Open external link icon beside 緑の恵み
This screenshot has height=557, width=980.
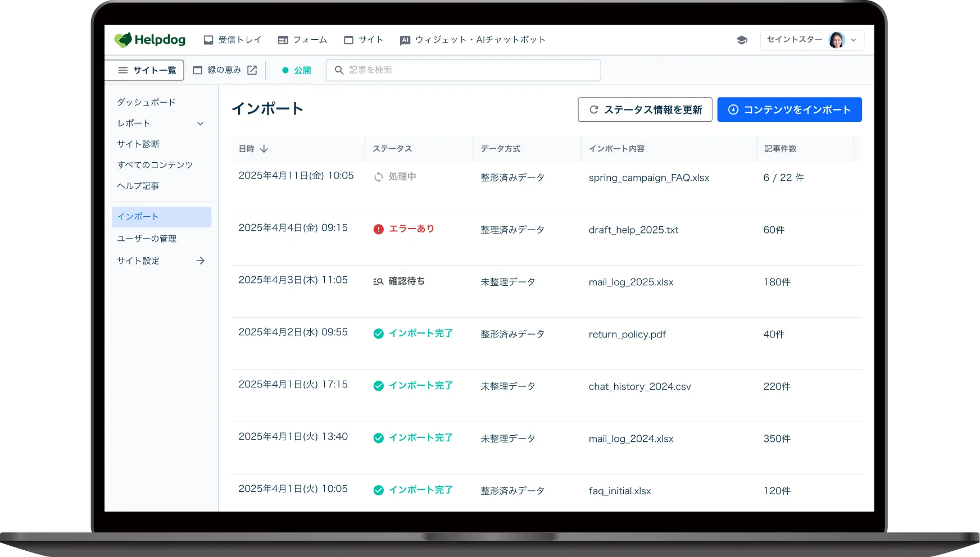(252, 70)
